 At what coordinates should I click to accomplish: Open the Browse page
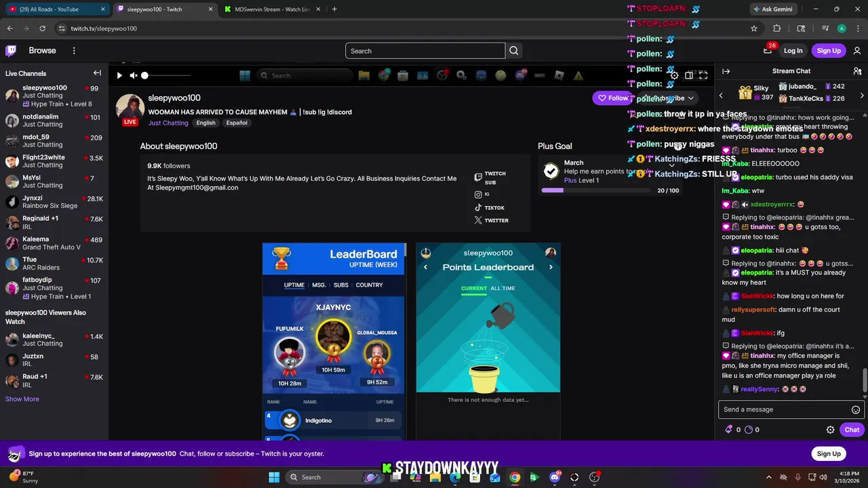[42, 51]
